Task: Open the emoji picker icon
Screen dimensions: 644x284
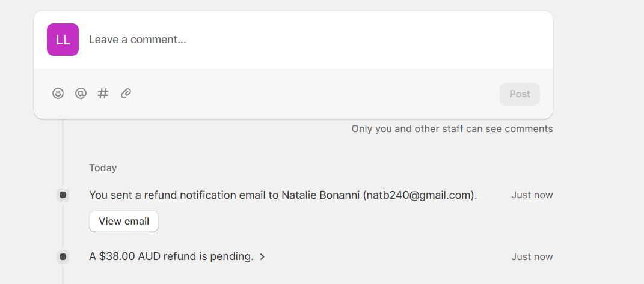Action: [58, 94]
